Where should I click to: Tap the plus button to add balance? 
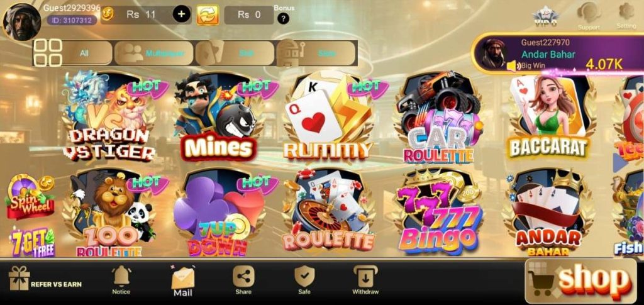(182, 14)
